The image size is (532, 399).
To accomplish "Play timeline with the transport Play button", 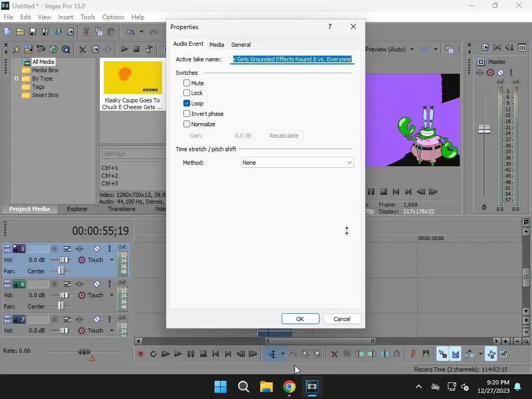I will point(178,354).
